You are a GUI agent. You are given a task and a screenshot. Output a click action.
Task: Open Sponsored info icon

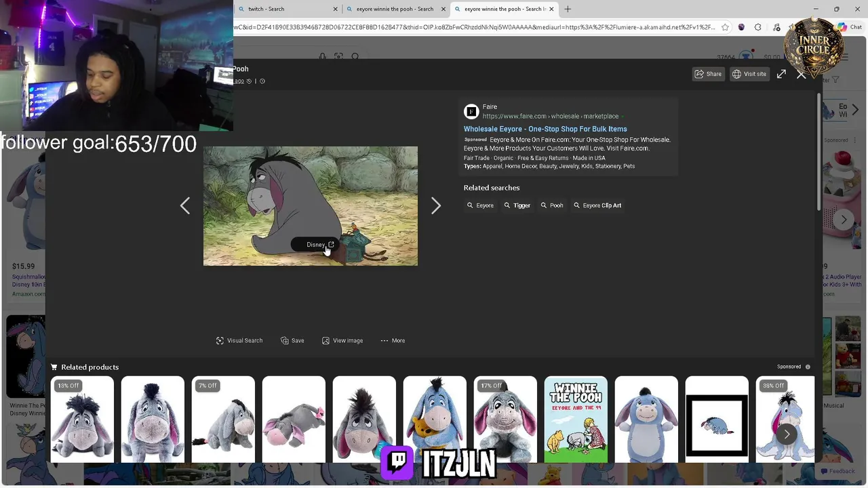point(808,367)
